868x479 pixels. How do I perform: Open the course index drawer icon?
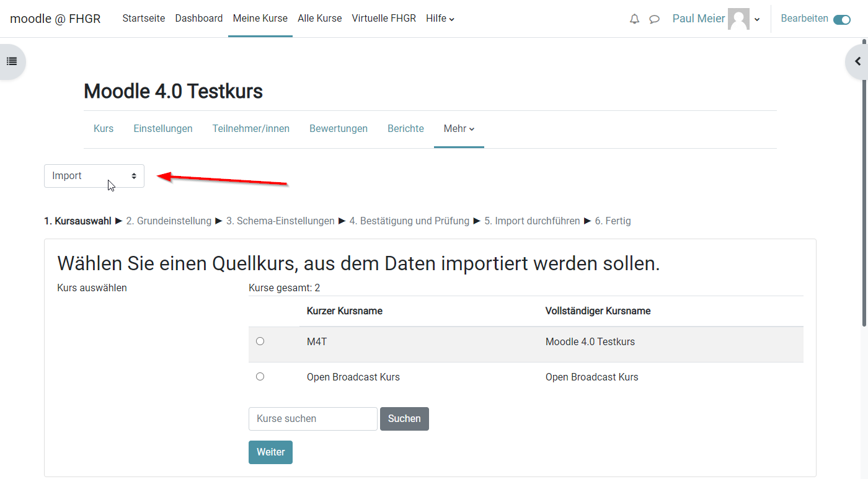[x=11, y=61]
